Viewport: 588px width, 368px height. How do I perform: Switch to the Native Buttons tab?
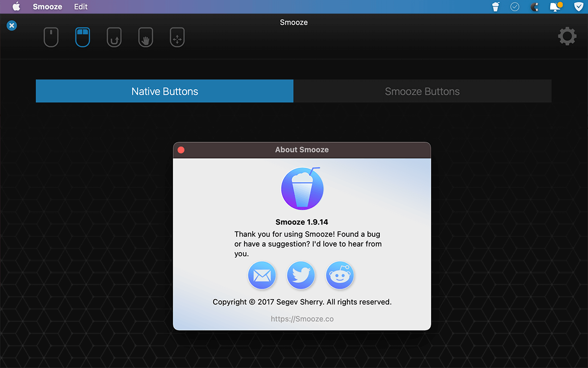click(165, 91)
